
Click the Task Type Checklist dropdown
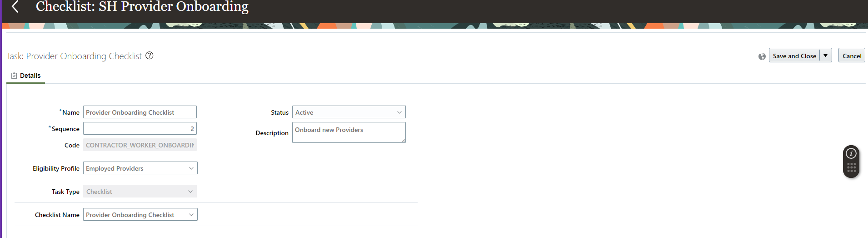(140, 191)
